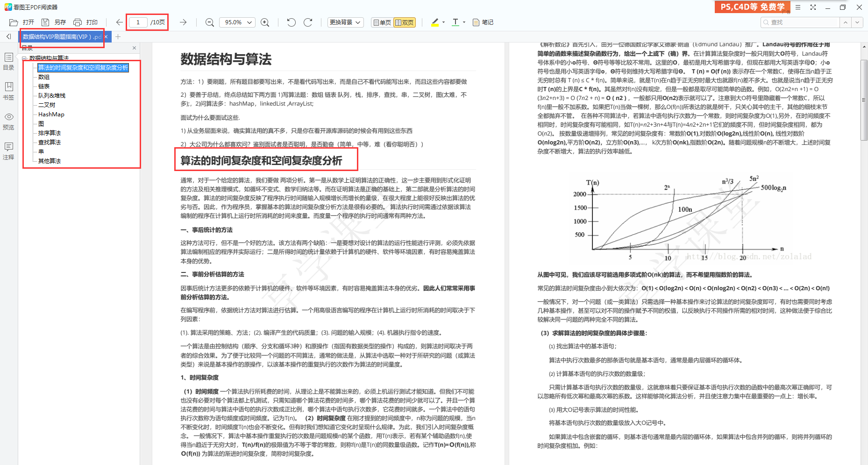The height and width of the screenshot is (465, 868).
Task: Collapse the sidebar with the left arrow icon
Action: [8, 36]
